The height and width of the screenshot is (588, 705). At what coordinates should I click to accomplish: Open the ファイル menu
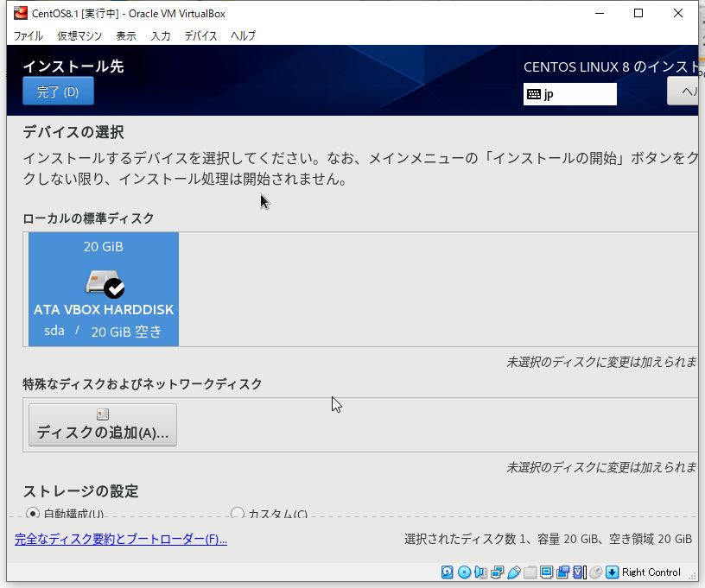(x=28, y=35)
